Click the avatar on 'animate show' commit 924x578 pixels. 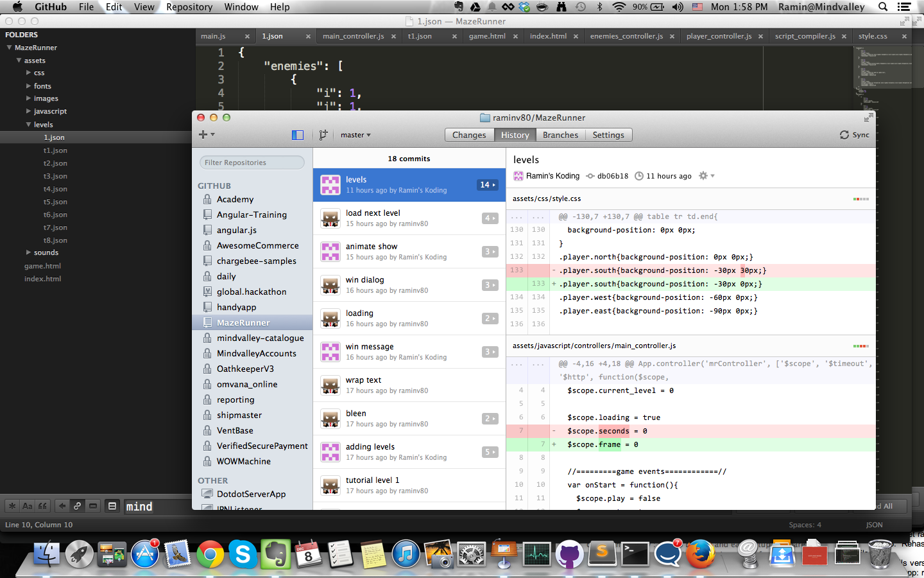click(x=330, y=252)
